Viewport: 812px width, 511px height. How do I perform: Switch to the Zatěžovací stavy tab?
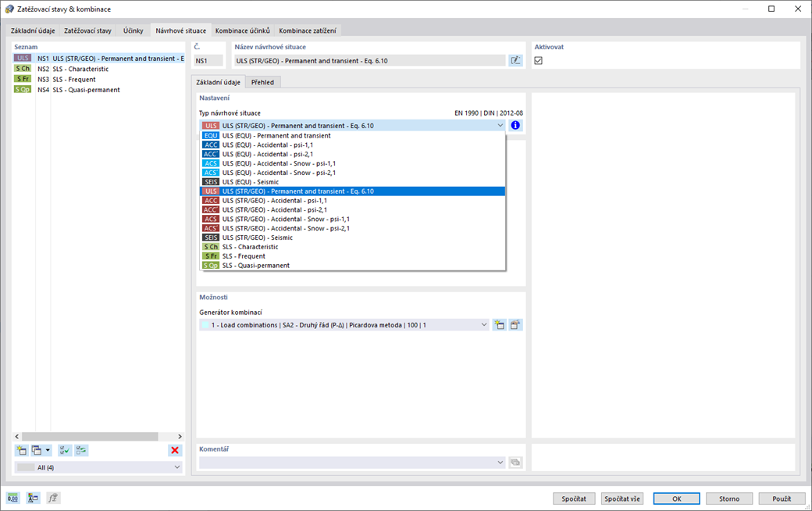(87, 30)
